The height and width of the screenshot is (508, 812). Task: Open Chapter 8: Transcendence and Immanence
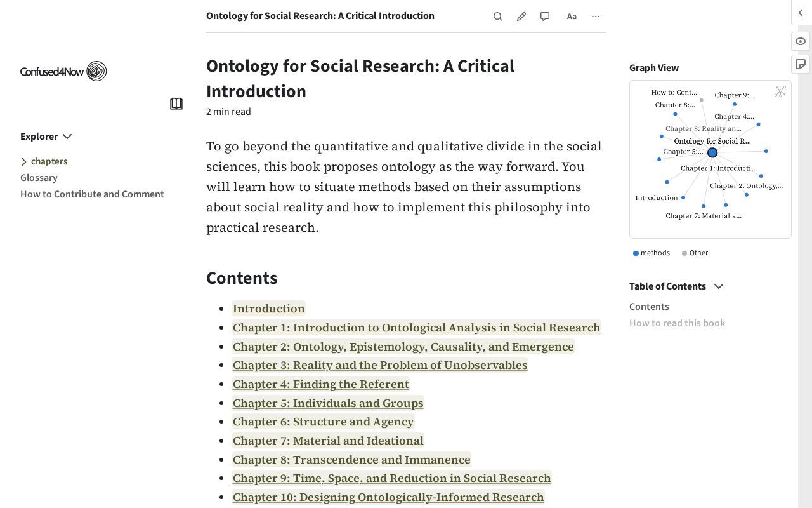pyautogui.click(x=351, y=460)
